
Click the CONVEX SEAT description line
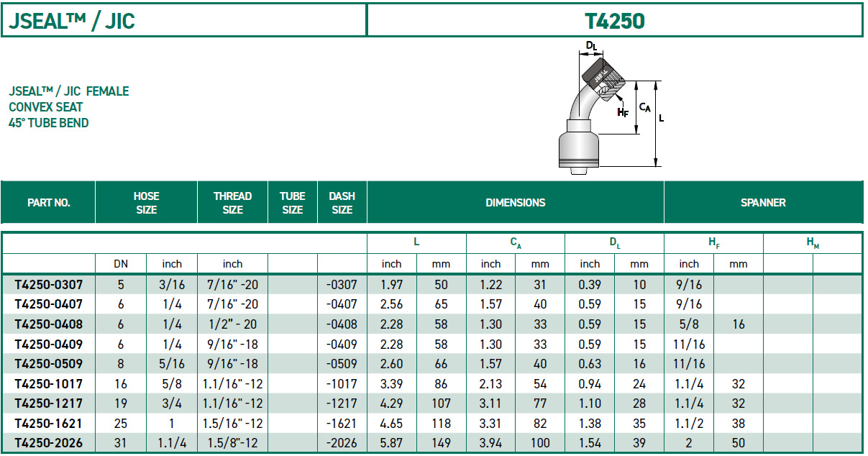pos(46,107)
